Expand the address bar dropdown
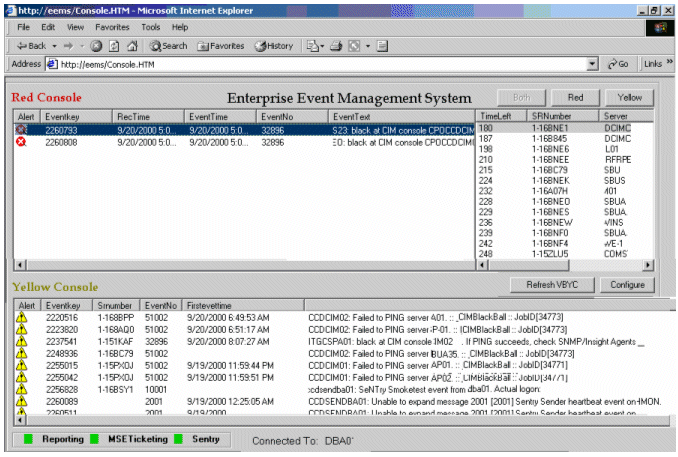 tap(593, 64)
